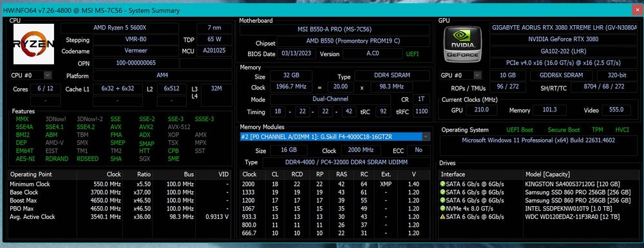Click the BIOS Version value A.C0
The image size is (644, 248).
[x=372, y=54]
